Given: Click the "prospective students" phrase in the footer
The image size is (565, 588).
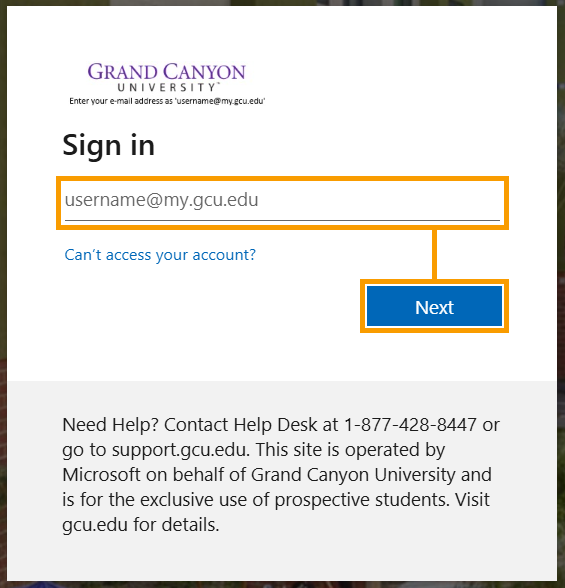Looking at the screenshot, I should coord(362,500).
